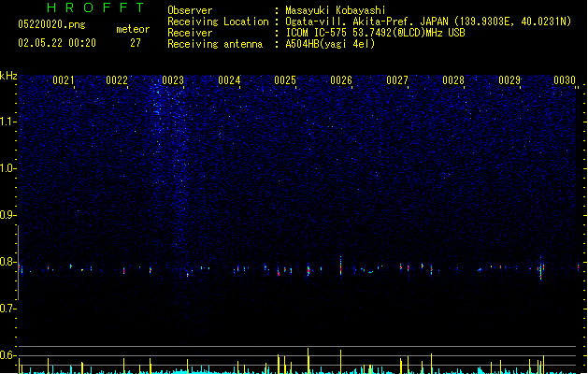
Task: Click the 0021 time marker
Action: tap(64, 80)
